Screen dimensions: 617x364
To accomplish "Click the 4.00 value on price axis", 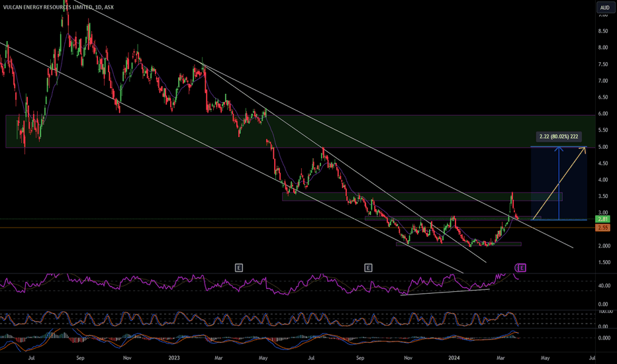I will (603, 180).
